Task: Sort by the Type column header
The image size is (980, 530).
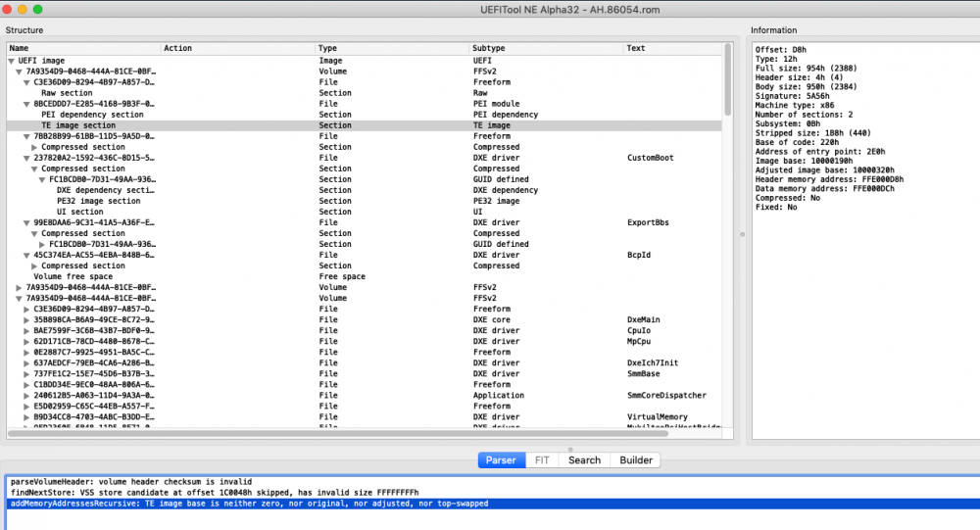Action: click(x=392, y=48)
